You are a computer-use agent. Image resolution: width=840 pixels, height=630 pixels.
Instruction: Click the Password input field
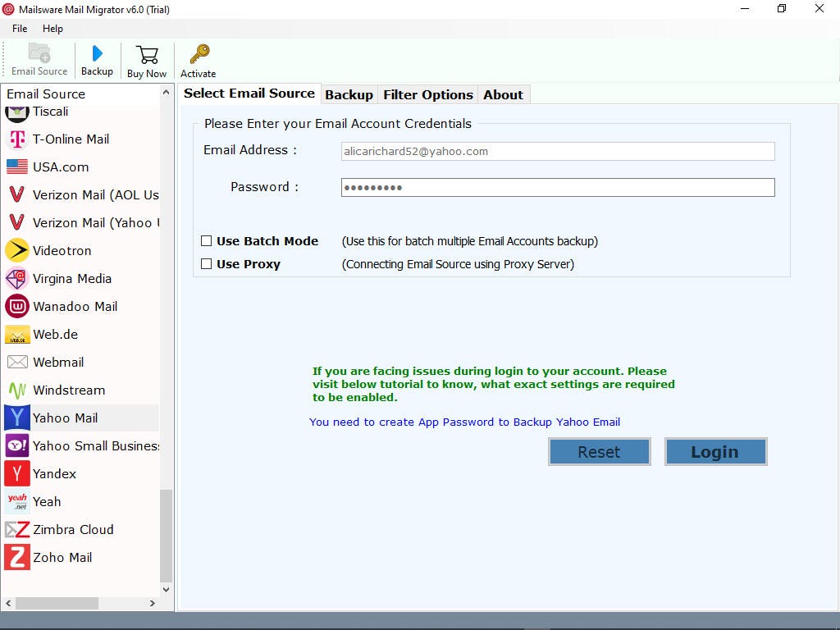click(x=558, y=188)
